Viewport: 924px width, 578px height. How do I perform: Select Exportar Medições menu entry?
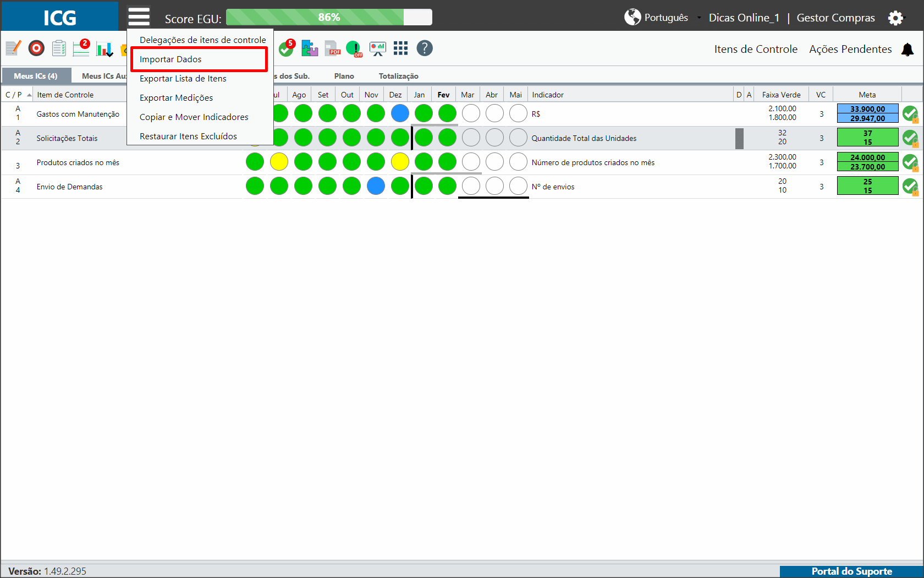(x=176, y=97)
